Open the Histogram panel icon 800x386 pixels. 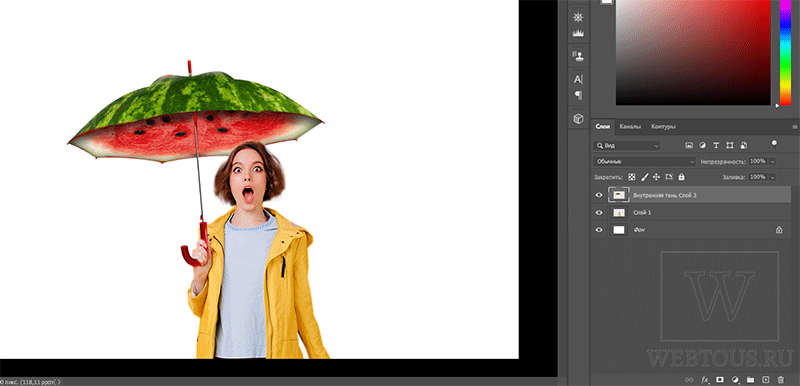coord(578,33)
